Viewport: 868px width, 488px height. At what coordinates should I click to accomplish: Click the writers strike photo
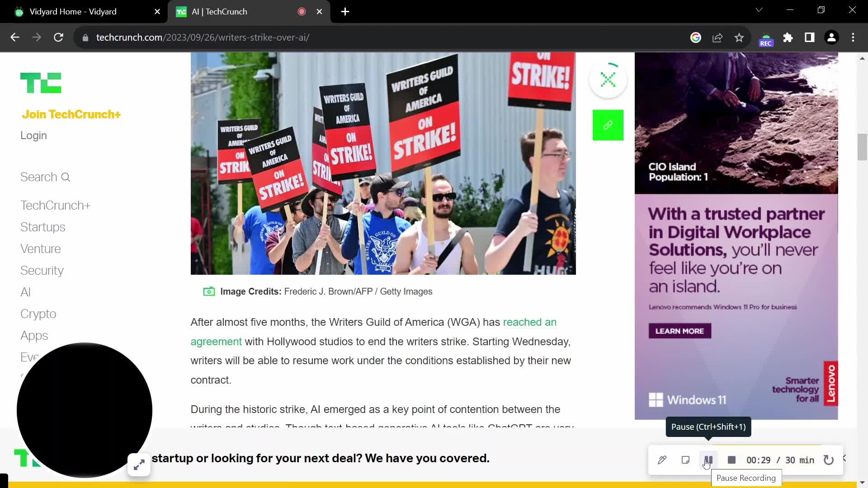coord(383,163)
